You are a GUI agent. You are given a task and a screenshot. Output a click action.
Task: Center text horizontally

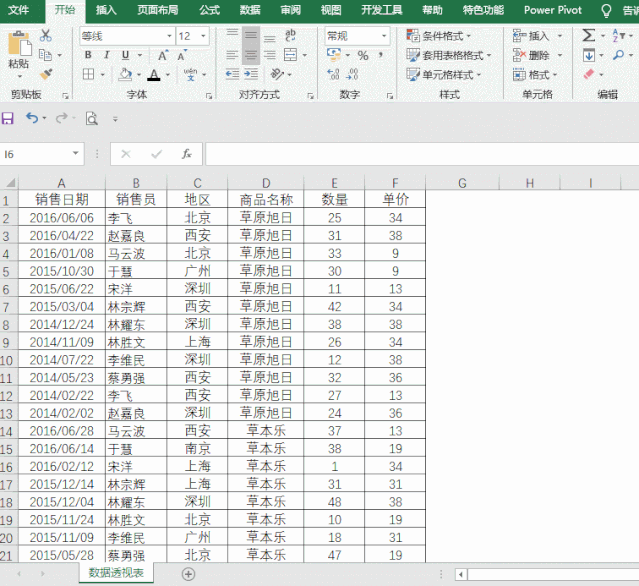251,55
